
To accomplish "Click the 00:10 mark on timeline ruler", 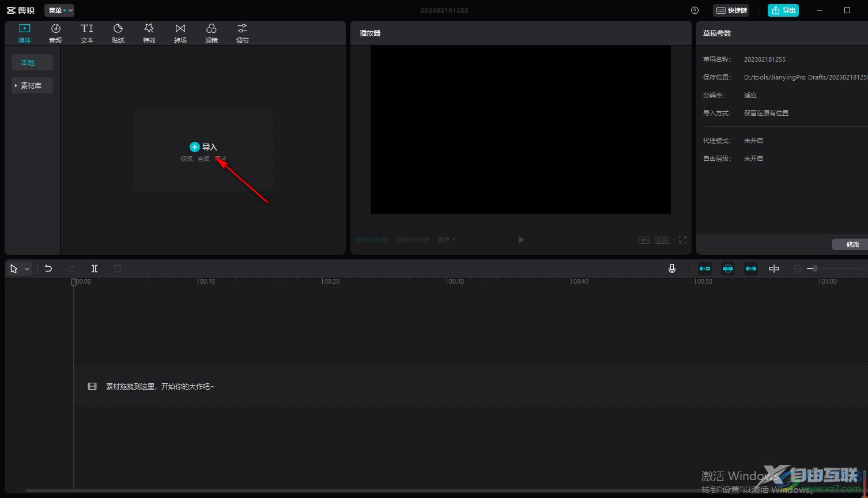I will (206, 281).
